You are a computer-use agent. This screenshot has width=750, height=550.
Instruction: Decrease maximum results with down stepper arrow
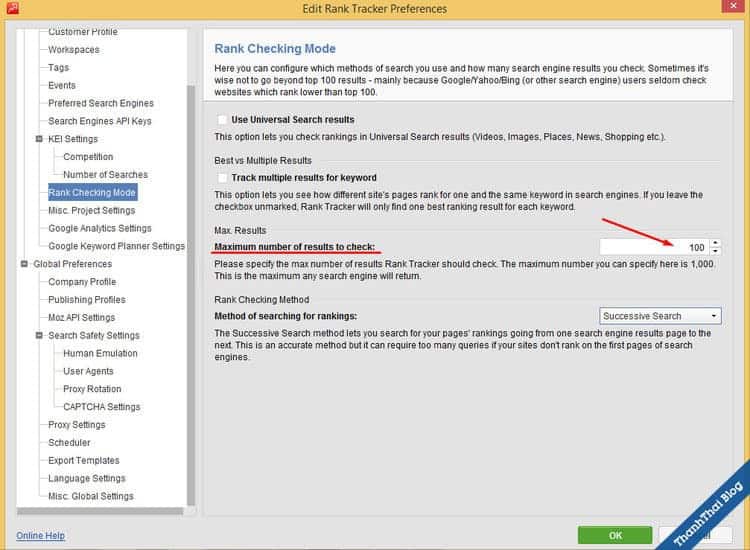click(715, 251)
